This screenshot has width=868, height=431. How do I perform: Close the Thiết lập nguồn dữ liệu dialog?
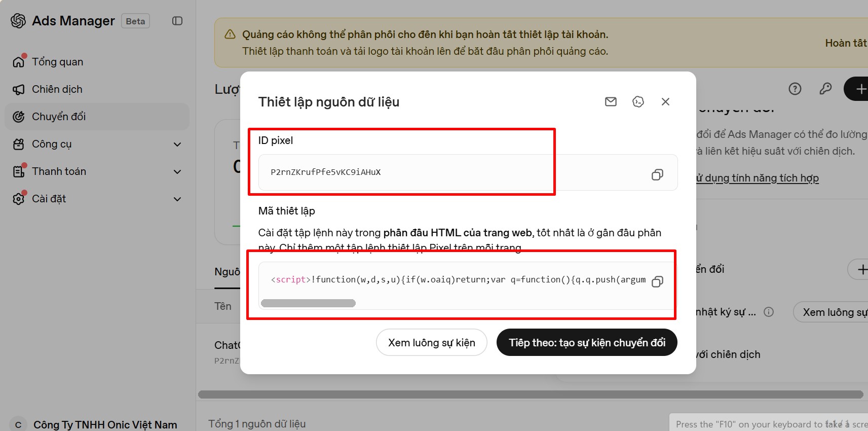[x=666, y=102]
